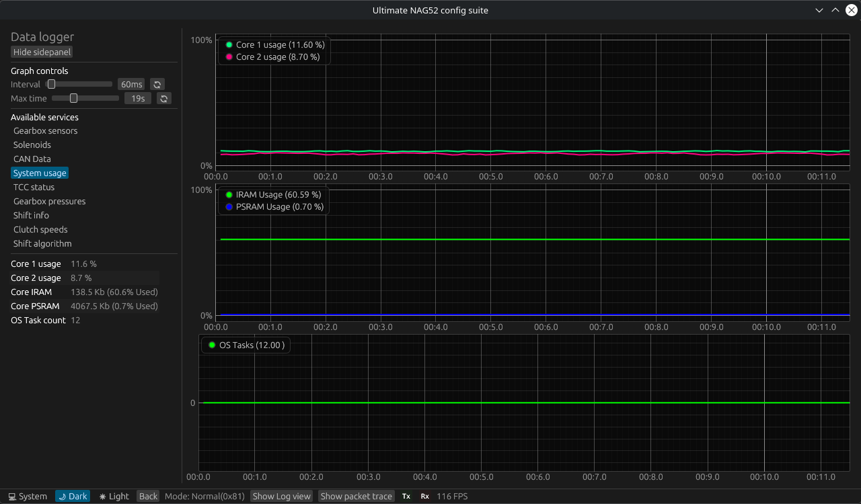Hide the sidepanel
Viewport: 861px width, 504px height.
(x=42, y=52)
